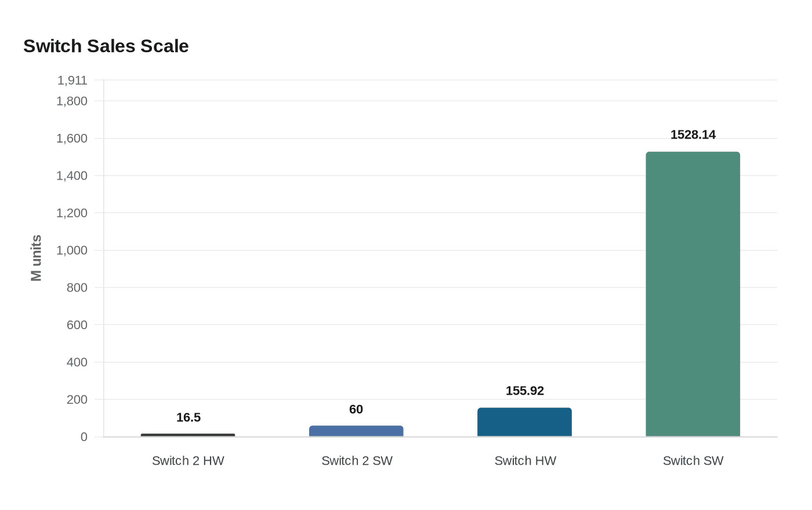Click the Switch 2 SW axis label
The image size is (812, 510).
point(357,461)
